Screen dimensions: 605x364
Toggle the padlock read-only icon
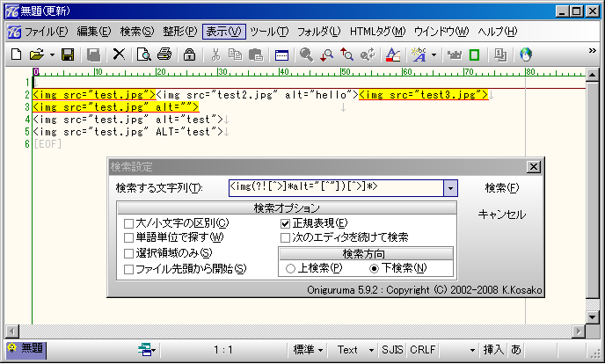189,55
